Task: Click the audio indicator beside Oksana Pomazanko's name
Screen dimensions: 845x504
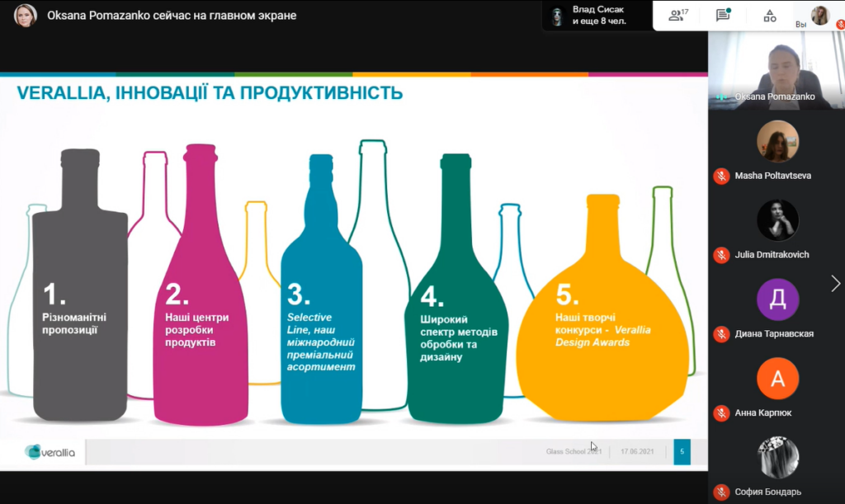Action: [x=721, y=97]
